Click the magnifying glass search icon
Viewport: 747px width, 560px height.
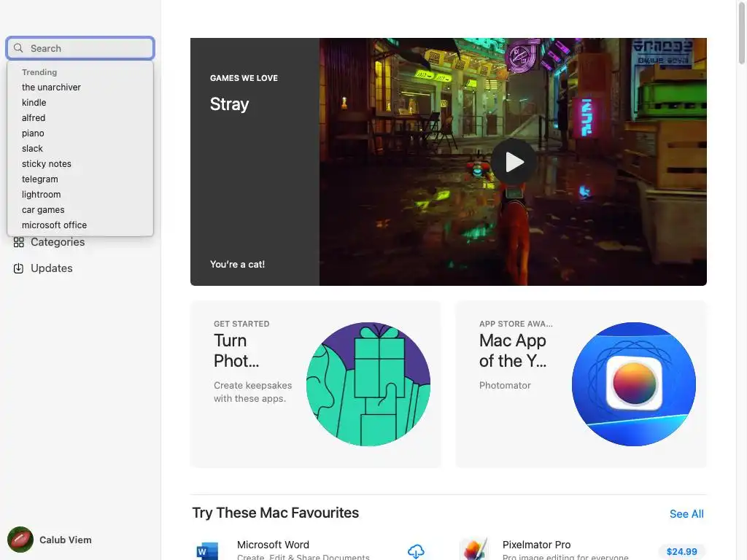click(18, 48)
